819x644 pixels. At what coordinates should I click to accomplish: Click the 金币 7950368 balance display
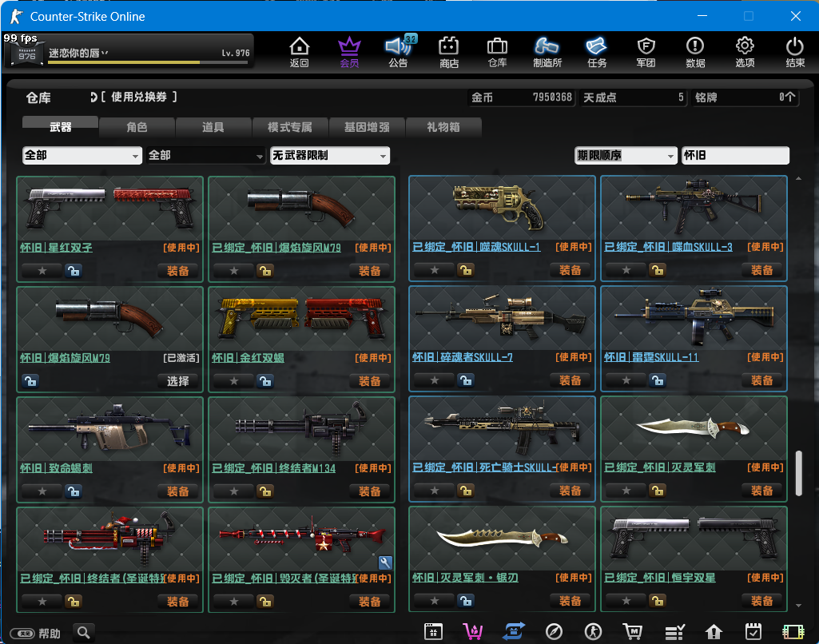click(x=521, y=97)
